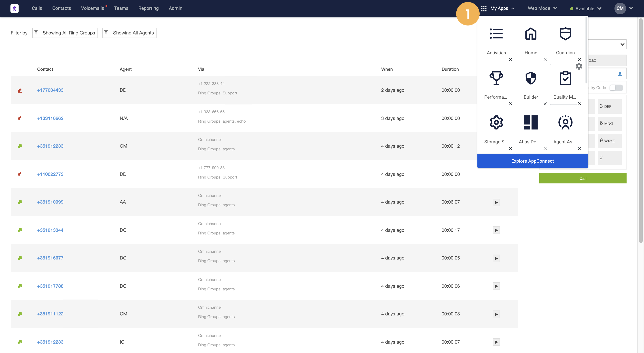This screenshot has width=644, height=353.
Task: Open Showing All Agents filter
Action: pyautogui.click(x=129, y=33)
